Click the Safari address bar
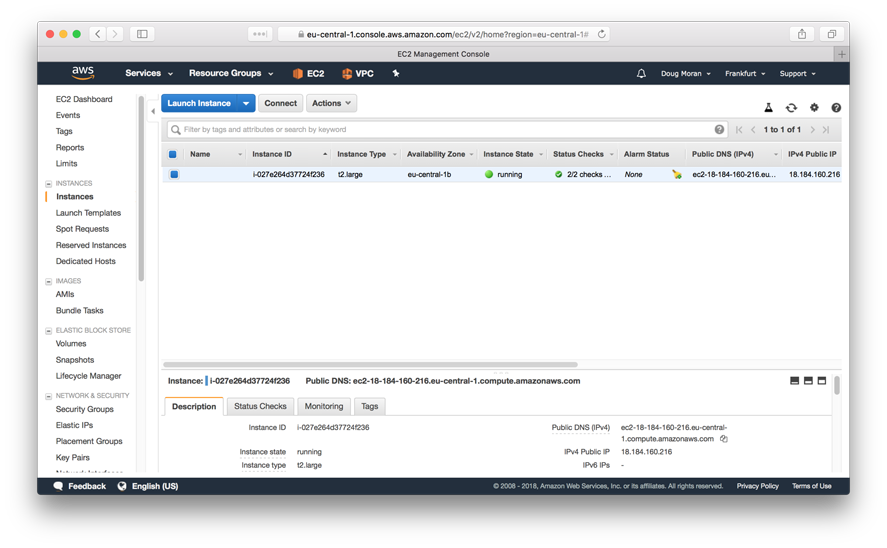887x548 pixels. pos(444,34)
